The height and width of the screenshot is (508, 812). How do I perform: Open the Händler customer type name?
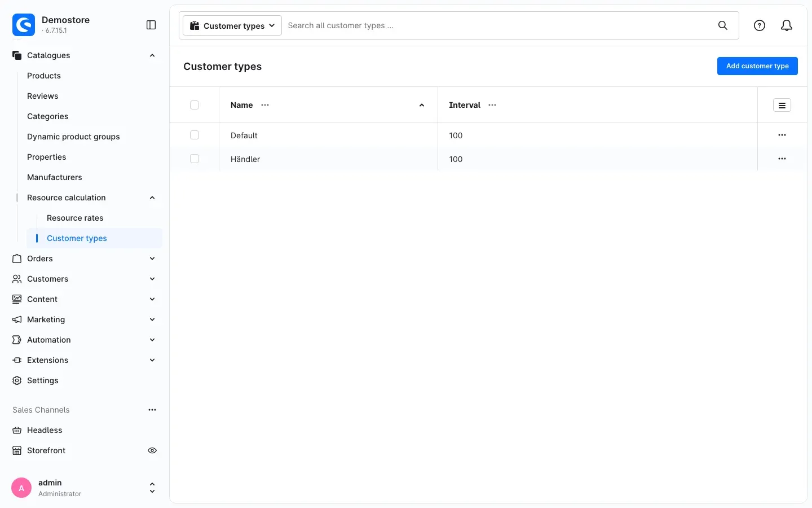[x=245, y=159]
